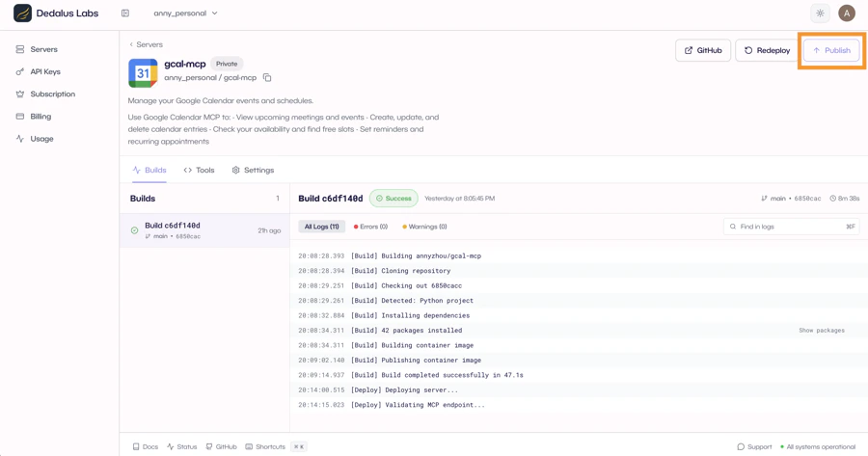Viewport: 868px width, 456px height.
Task: Collapse the sidebar panel toggle icon
Action: click(125, 13)
